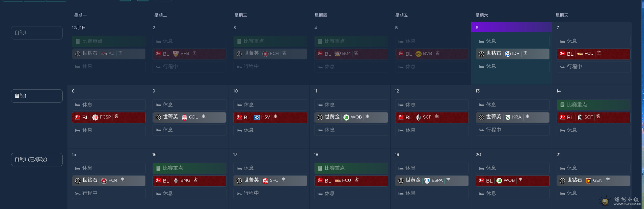Screen dimensions: 644x209
Task: Select the 比赛重点 session on December 16
Action: [189, 168]
